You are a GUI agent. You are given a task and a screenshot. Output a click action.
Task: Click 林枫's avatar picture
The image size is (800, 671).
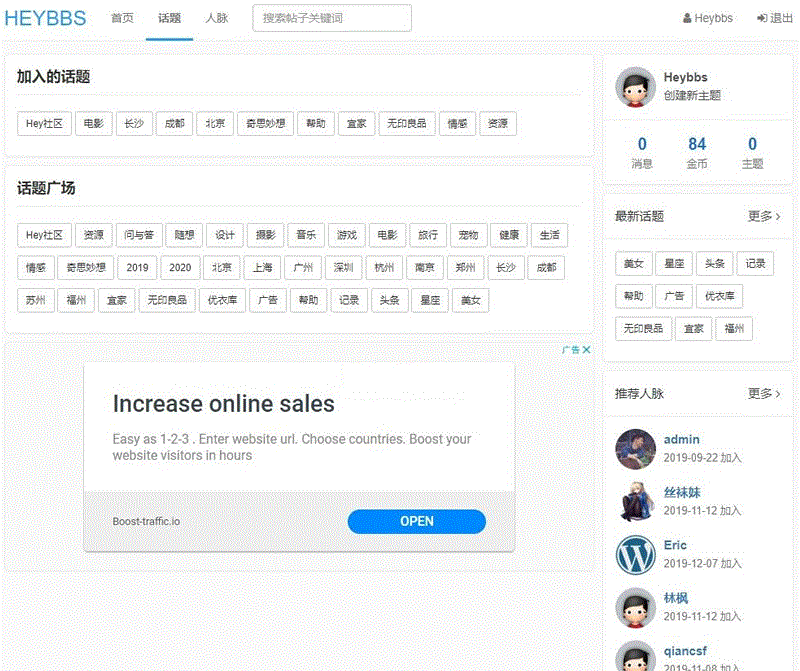pyautogui.click(x=635, y=607)
